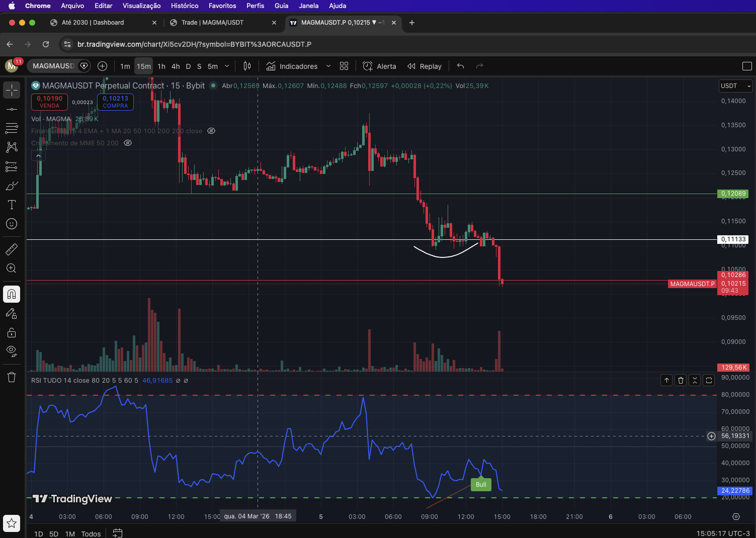Viewport: 756px width, 538px height.
Task: Click the 0,11133 horizontal line price label
Action: (733, 239)
